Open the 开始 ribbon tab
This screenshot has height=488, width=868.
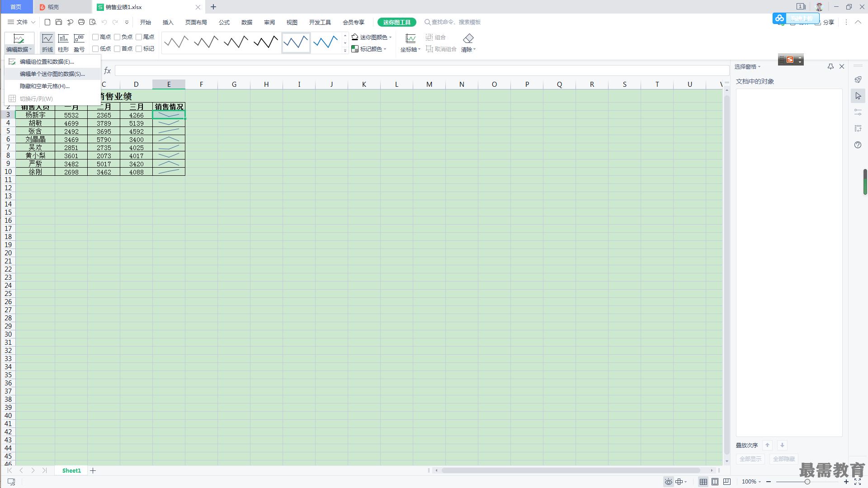(x=146, y=22)
